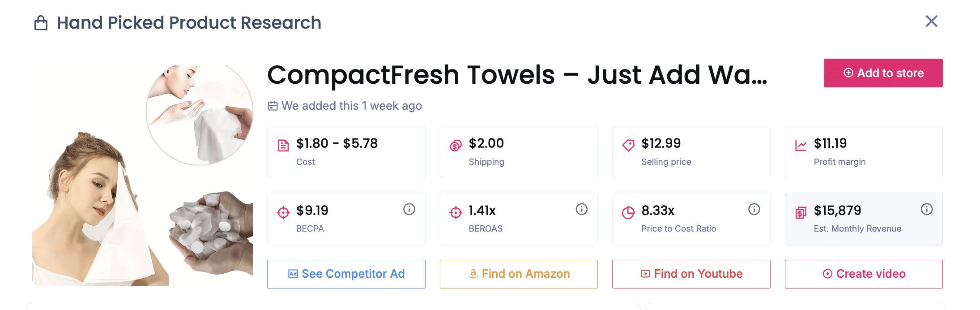
Task: Click the Profit margin chart icon
Action: [800, 145]
